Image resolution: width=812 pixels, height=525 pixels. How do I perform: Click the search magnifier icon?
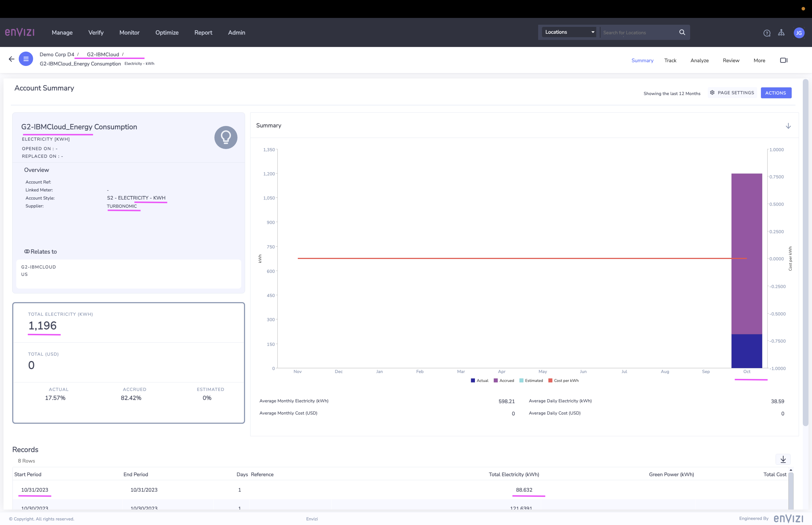682,32
